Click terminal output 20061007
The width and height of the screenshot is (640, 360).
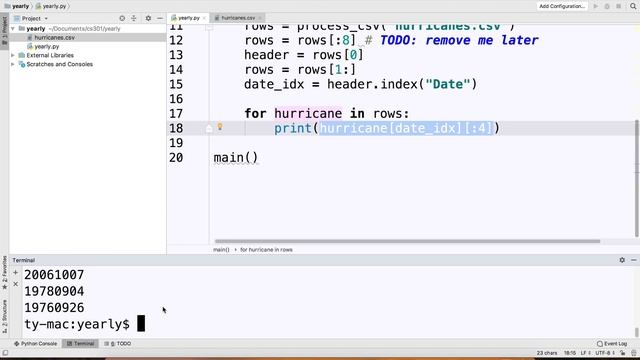(54, 275)
